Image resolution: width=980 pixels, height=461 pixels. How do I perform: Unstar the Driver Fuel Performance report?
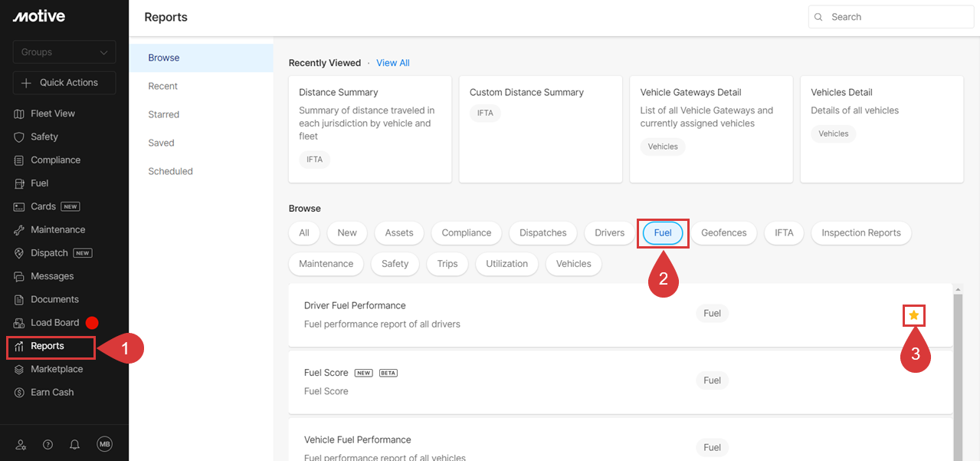913,314
